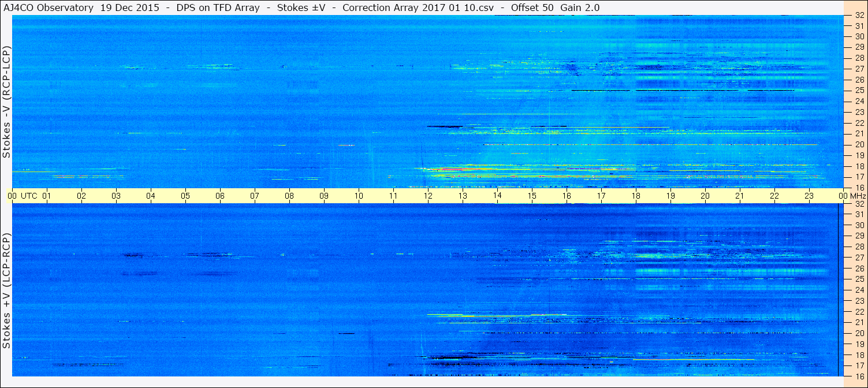Pick the 06 hour marker on UTC axis

[x=220, y=196]
